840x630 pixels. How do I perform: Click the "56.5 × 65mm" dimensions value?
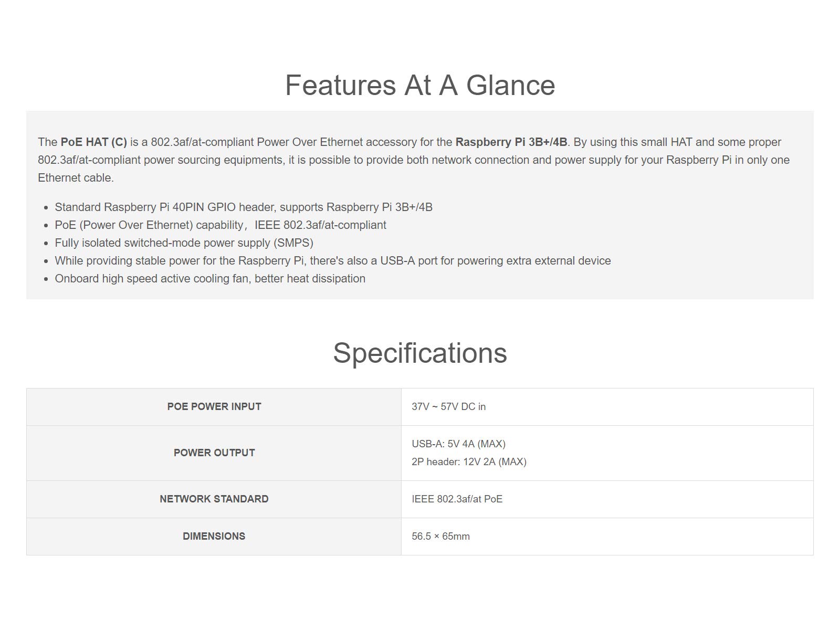point(440,537)
